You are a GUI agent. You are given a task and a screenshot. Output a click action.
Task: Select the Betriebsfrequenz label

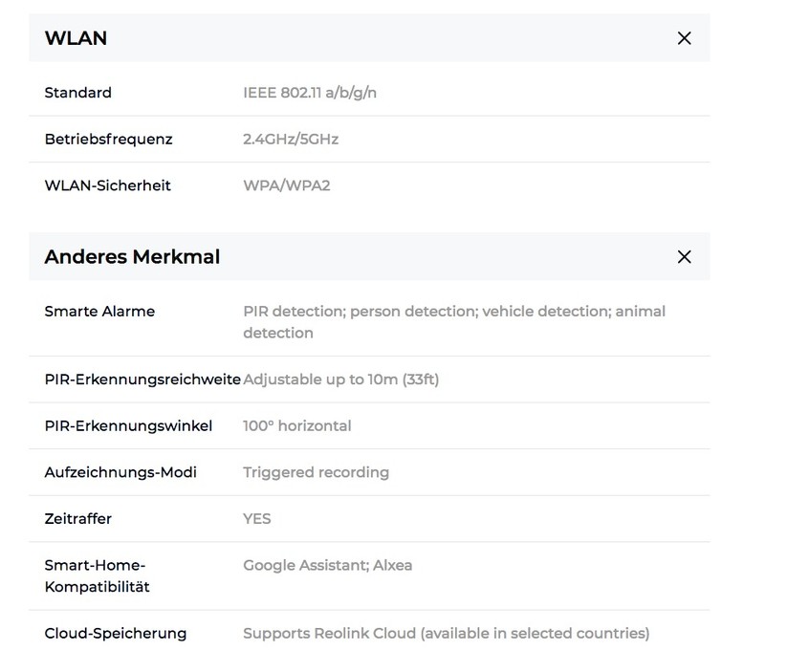tap(108, 139)
